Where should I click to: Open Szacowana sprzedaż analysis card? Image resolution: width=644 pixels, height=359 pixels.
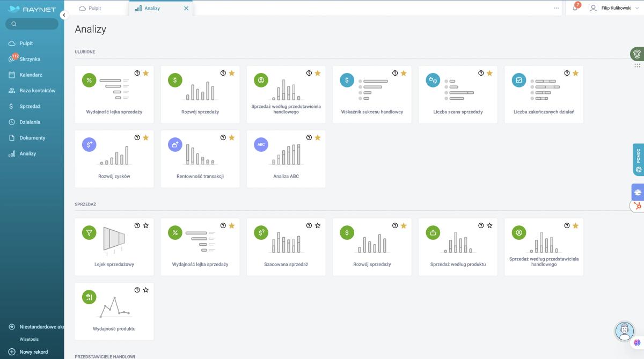coord(286,247)
